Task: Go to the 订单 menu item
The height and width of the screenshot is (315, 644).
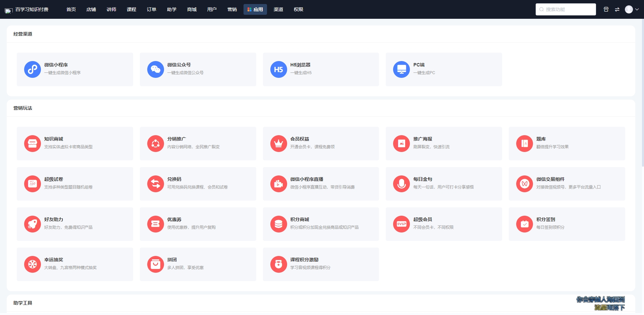Action: 152,9
